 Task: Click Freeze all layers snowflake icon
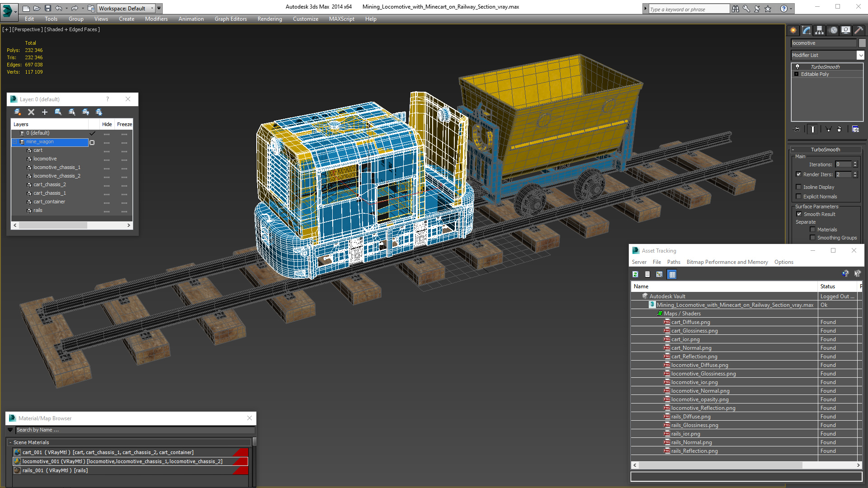(x=99, y=112)
